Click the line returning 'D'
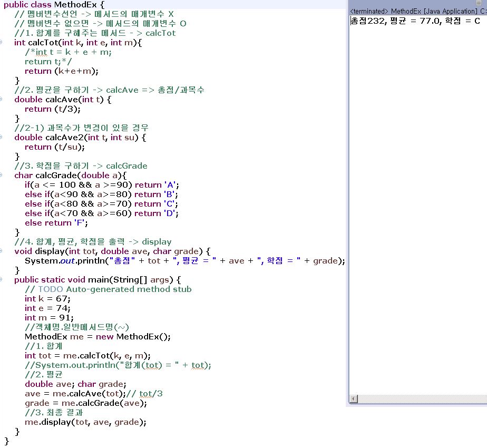Screen dimensions: 487x448 (x=102, y=213)
